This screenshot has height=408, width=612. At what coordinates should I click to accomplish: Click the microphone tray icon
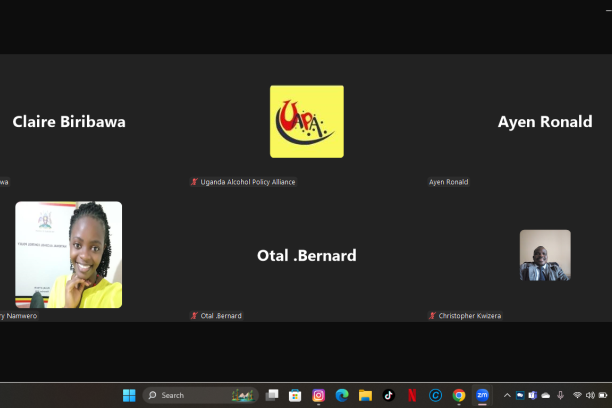pyautogui.click(x=560, y=395)
